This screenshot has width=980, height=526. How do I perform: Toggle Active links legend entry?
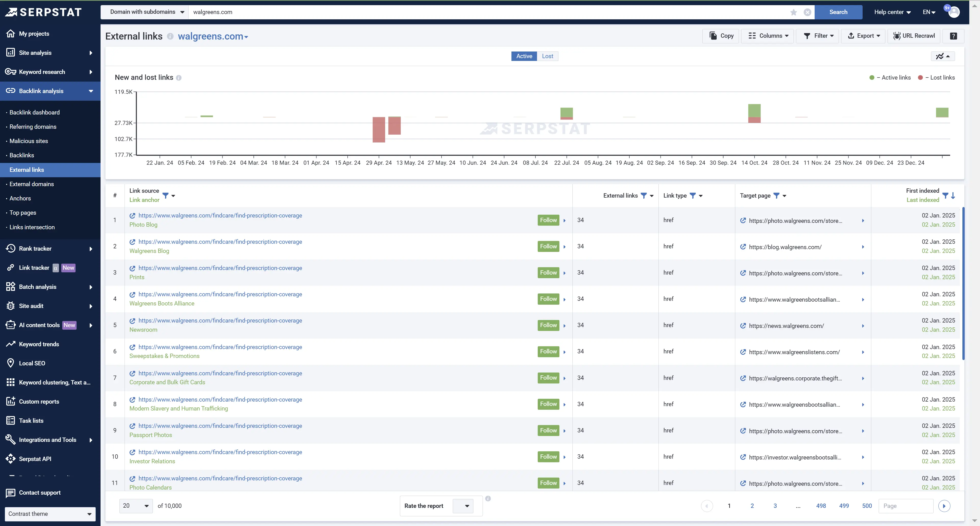(x=890, y=78)
